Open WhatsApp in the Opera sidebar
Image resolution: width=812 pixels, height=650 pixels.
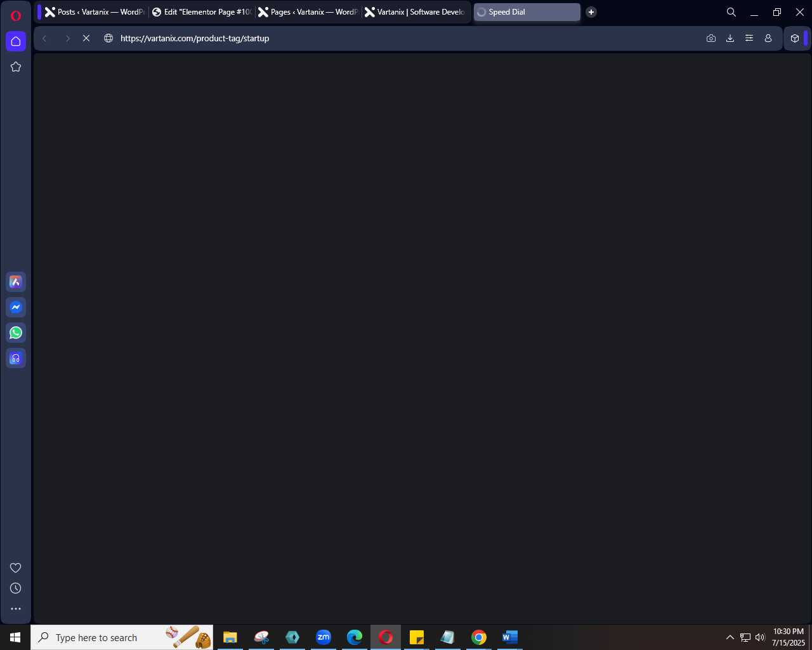(16, 333)
